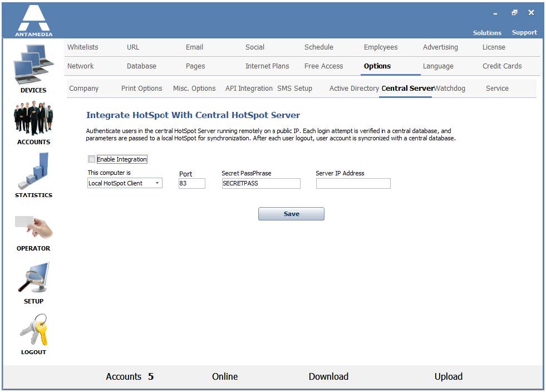Click the Antamedia logo

pyautogui.click(x=34, y=20)
